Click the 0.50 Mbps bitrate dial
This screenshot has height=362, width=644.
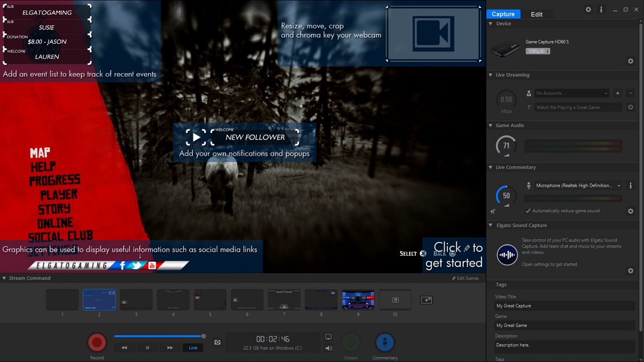[506, 100]
